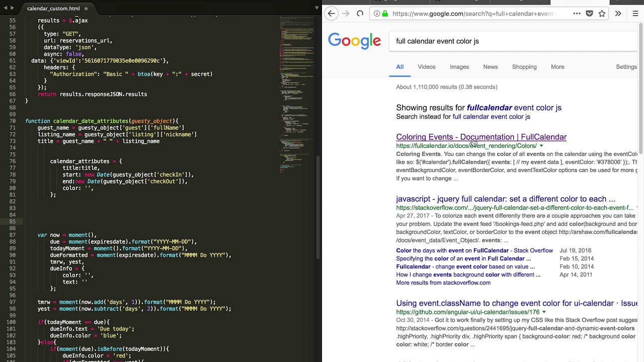Switch to next tab arrow in Sublime
Screen dimensions: 644x362
coord(13,8)
